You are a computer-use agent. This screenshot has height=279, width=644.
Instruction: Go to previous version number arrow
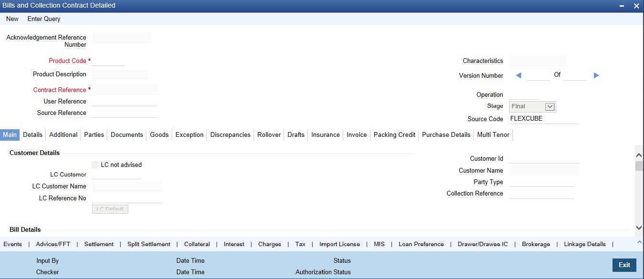(x=519, y=75)
